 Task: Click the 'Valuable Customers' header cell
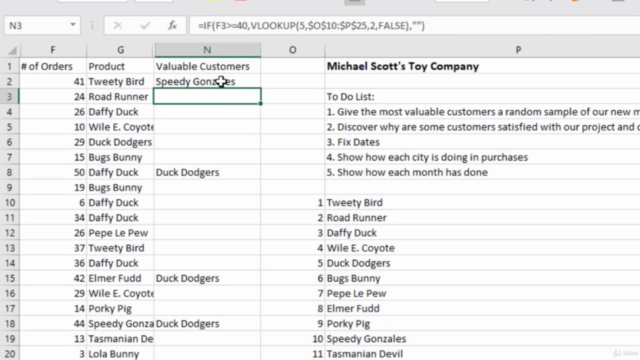207,67
